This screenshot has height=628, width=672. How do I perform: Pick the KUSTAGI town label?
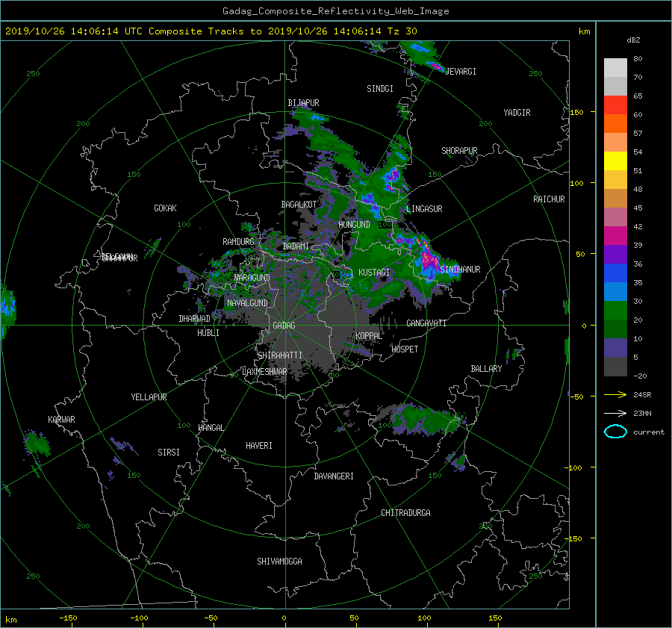374,273
